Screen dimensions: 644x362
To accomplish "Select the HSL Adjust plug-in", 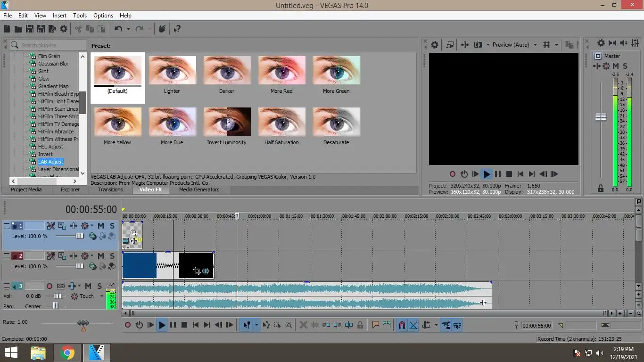I will tap(50, 147).
